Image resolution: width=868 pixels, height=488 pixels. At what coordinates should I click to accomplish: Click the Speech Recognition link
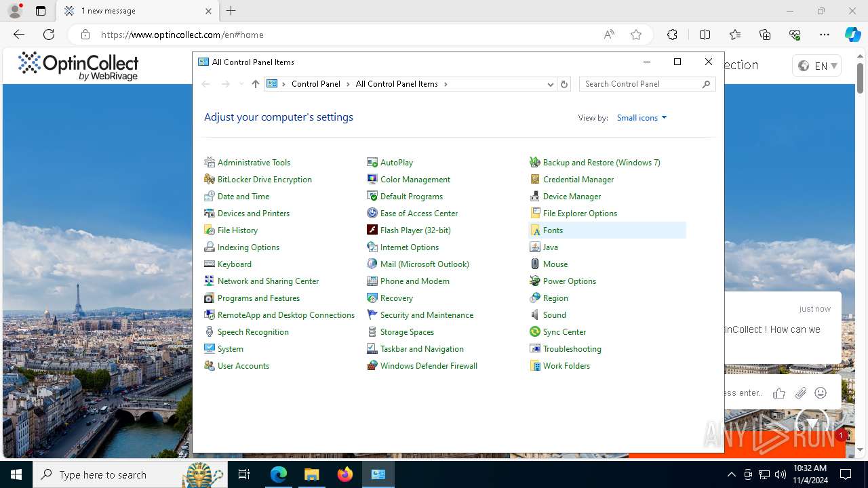tap(253, 332)
